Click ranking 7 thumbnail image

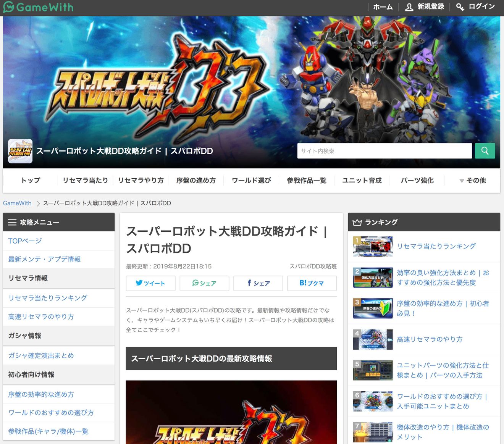(373, 432)
